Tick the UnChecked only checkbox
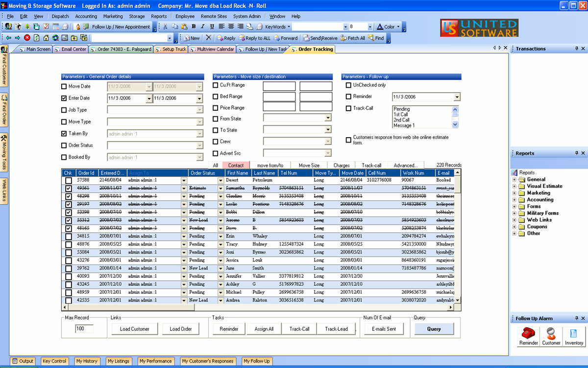Image resolution: width=588 pixels, height=368 pixels. click(349, 85)
